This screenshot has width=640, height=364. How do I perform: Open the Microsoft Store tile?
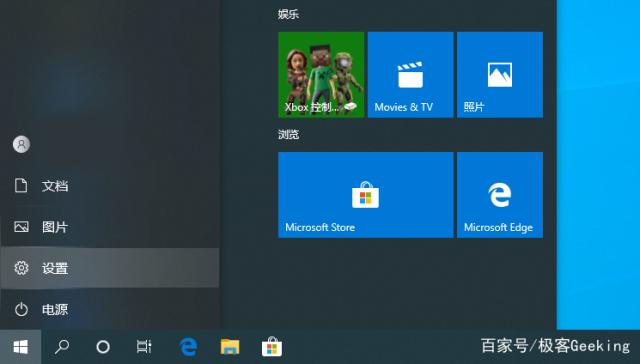tap(366, 195)
